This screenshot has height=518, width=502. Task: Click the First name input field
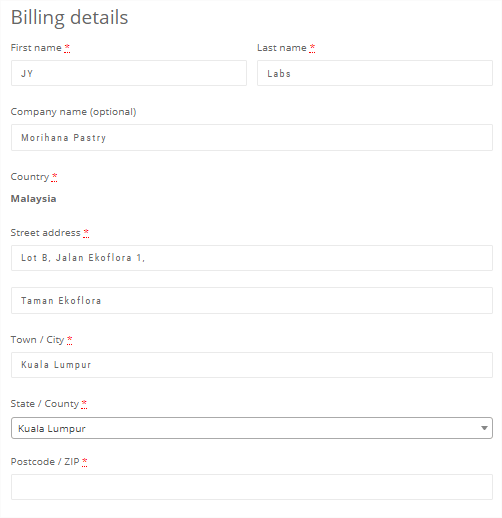point(129,73)
